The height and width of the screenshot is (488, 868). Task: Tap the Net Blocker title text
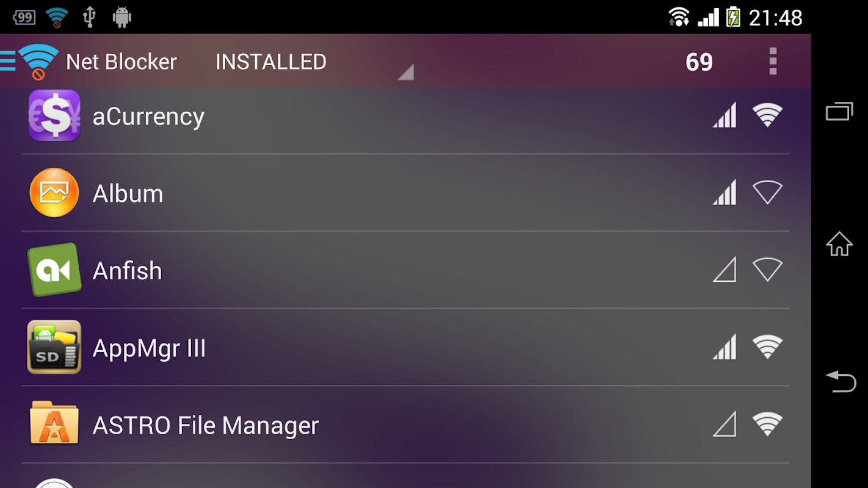point(121,62)
